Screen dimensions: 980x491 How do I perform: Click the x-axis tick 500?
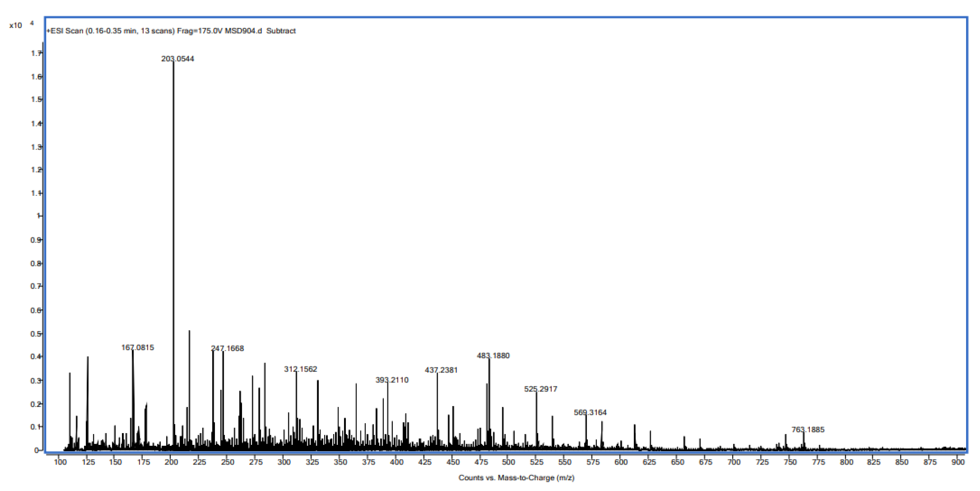point(509,462)
